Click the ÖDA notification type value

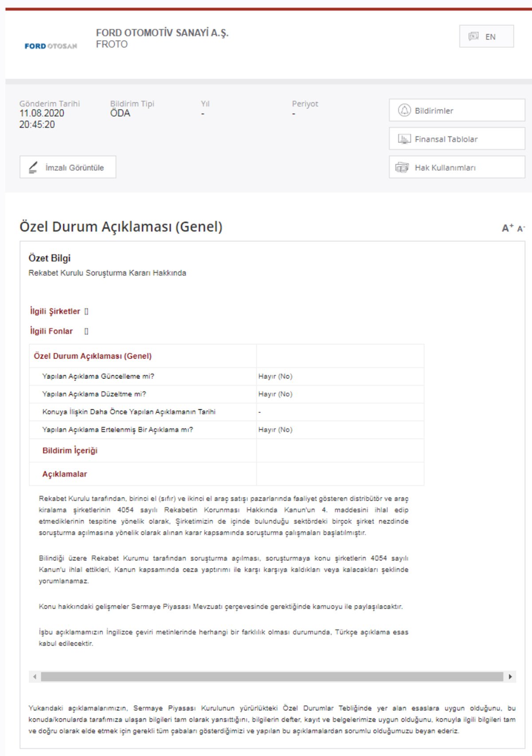[x=120, y=113]
